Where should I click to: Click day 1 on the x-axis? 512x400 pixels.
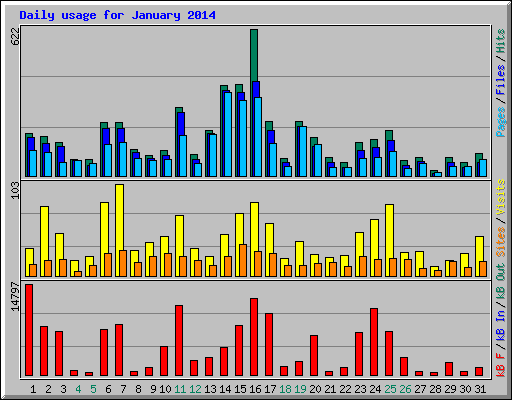tap(33, 389)
